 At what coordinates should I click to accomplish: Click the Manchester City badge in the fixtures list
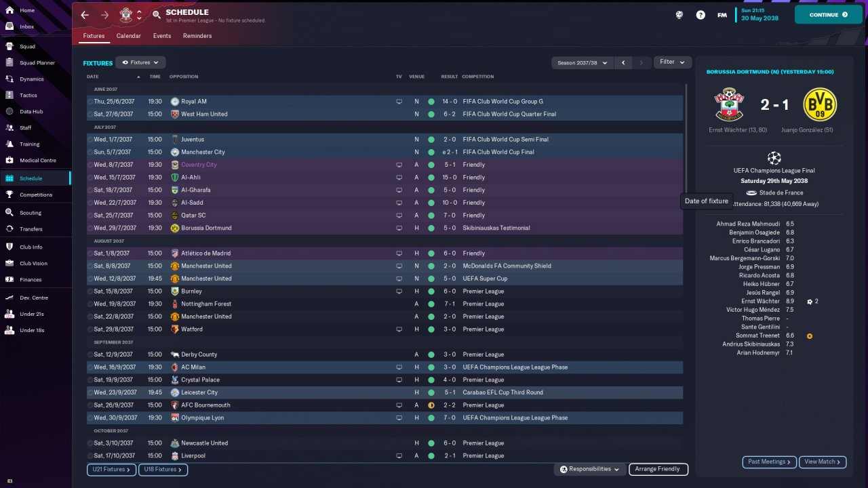pyautogui.click(x=175, y=152)
